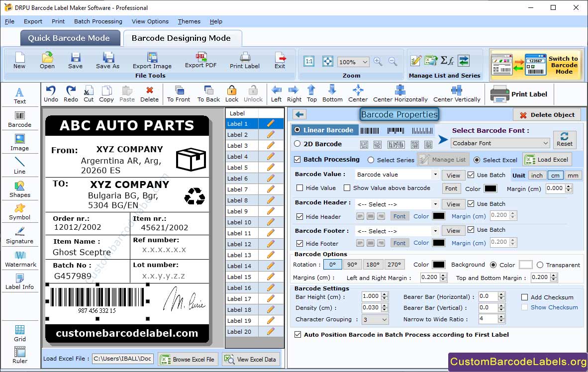This screenshot has height=372, width=588.
Task: Toggle the Ruler tool
Action: pyautogui.click(x=19, y=355)
